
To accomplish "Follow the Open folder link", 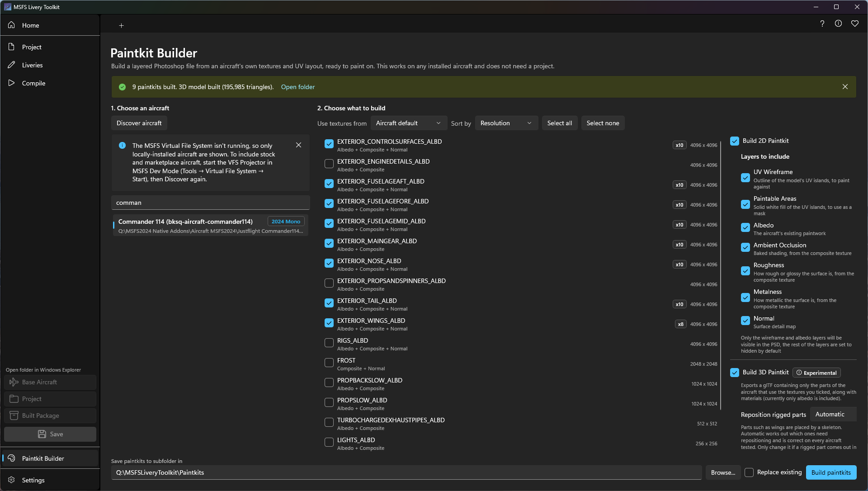I will point(298,87).
